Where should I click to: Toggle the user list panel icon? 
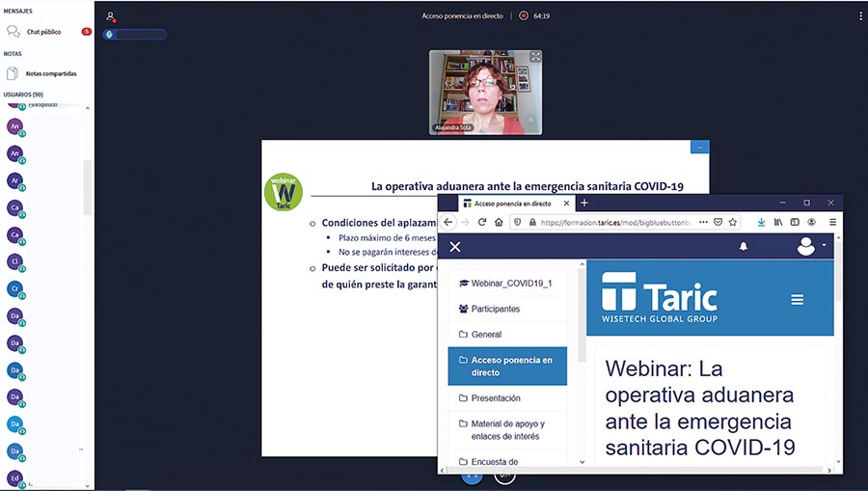[x=111, y=16]
